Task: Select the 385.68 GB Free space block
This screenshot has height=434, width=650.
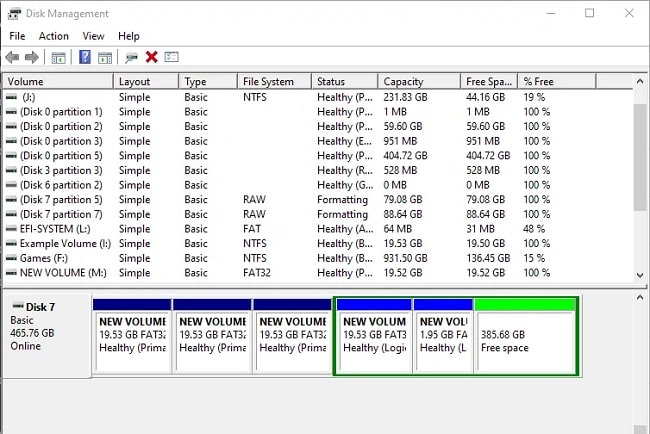Action: pos(525,340)
